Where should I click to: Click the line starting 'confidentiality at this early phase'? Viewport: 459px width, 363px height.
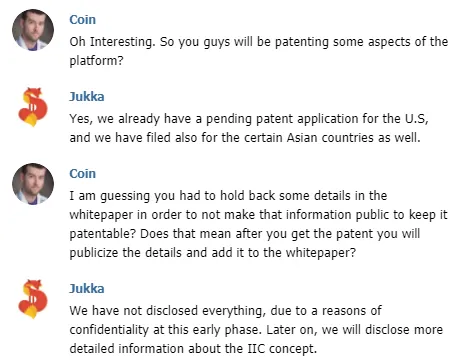(256, 330)
